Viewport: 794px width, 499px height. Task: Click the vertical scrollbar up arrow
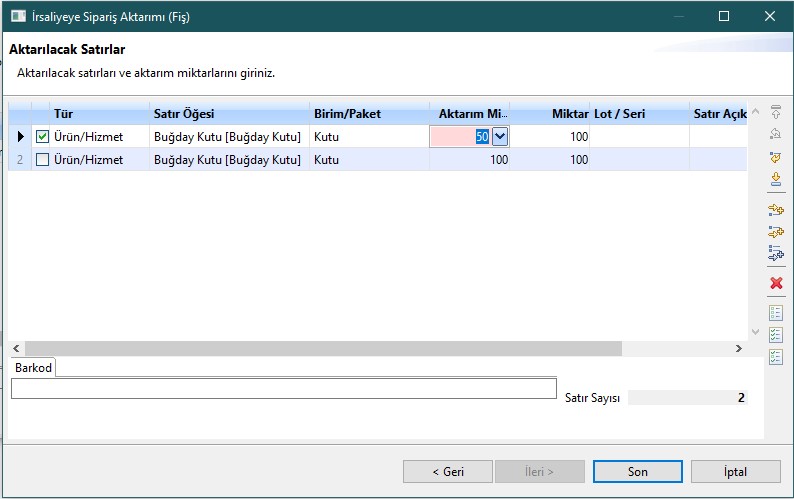[756, 111]
